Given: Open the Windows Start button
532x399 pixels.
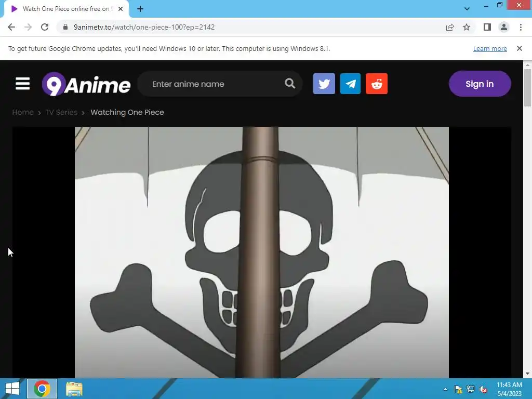Looking at the screenshot, I should click(x=12, y=389).
